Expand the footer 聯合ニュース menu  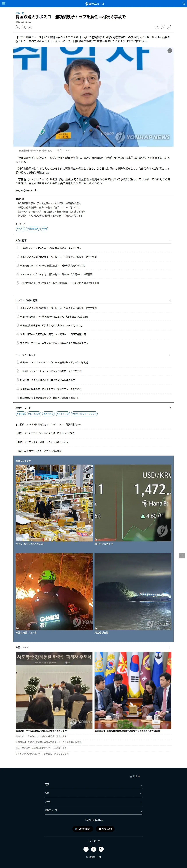93,810
